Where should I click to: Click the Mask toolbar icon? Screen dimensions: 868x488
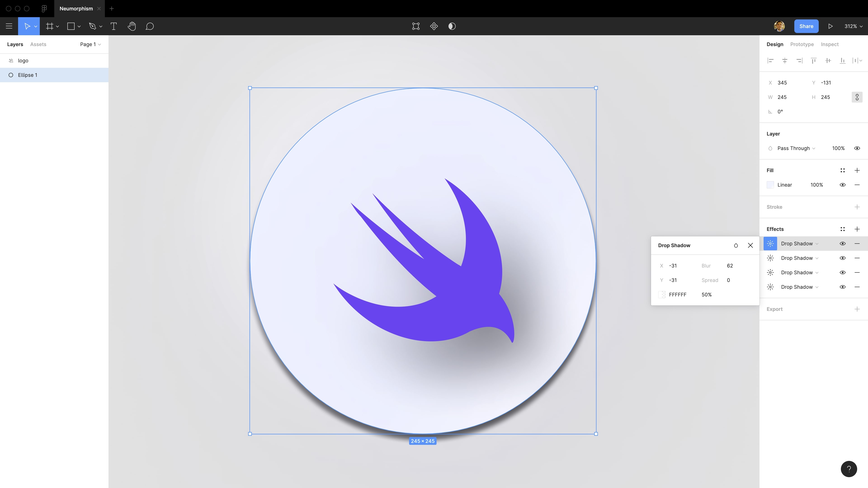point(452,26)
